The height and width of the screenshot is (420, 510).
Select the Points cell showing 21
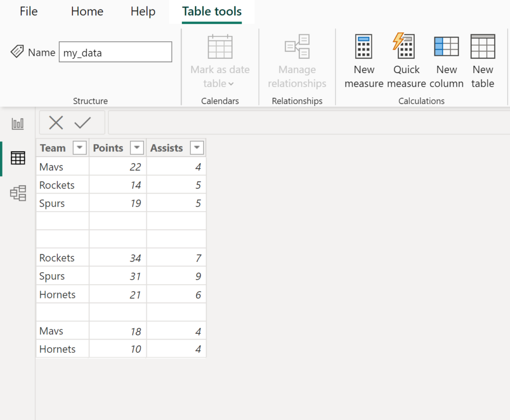pyautogui.click(x=118, y=295)
